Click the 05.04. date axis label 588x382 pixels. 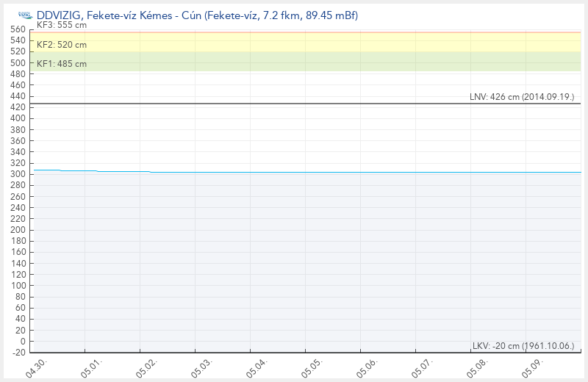point(257,368)
